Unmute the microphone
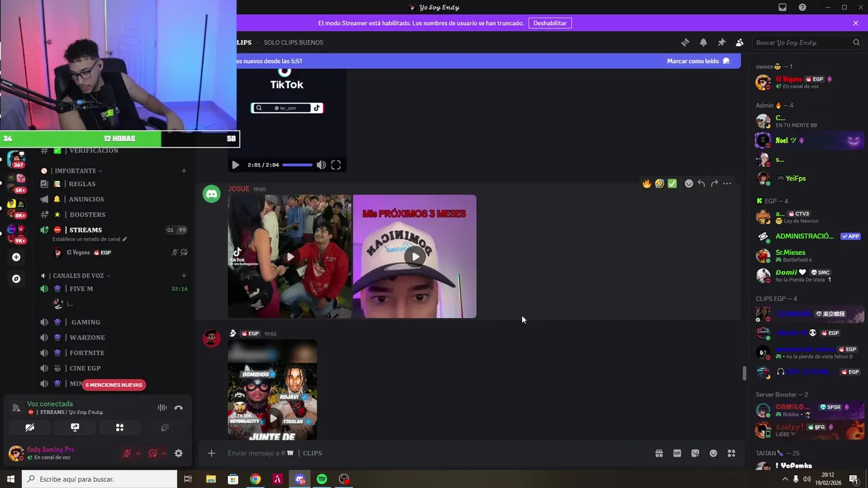The width and height of the screenshot is (868, 488). tap(127, 453)
